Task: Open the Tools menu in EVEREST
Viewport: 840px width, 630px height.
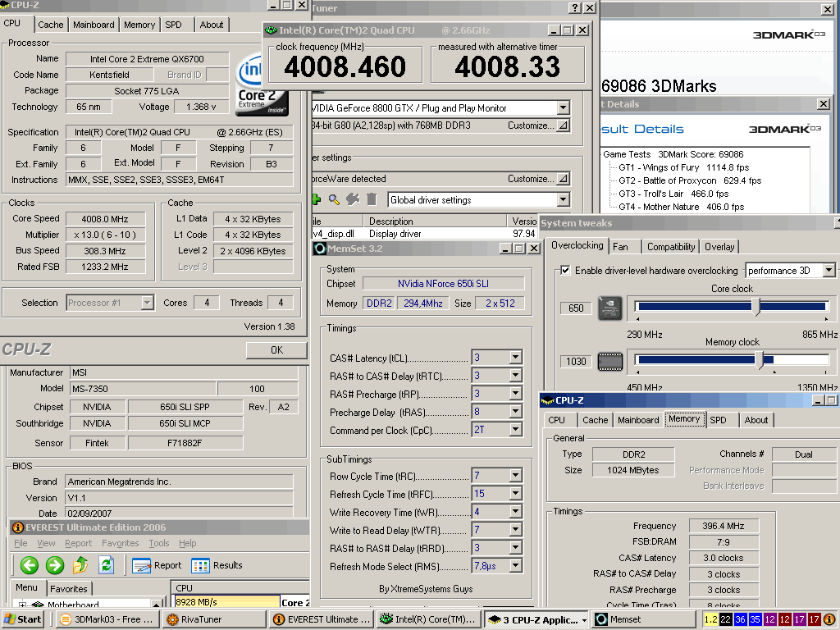Action: pos(158,543)
